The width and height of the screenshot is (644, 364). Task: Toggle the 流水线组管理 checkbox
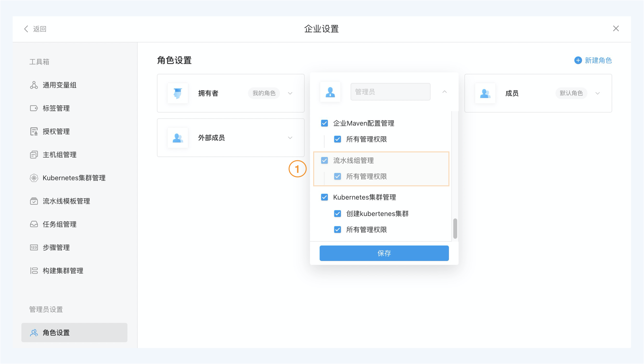click(x=324, y=161)
